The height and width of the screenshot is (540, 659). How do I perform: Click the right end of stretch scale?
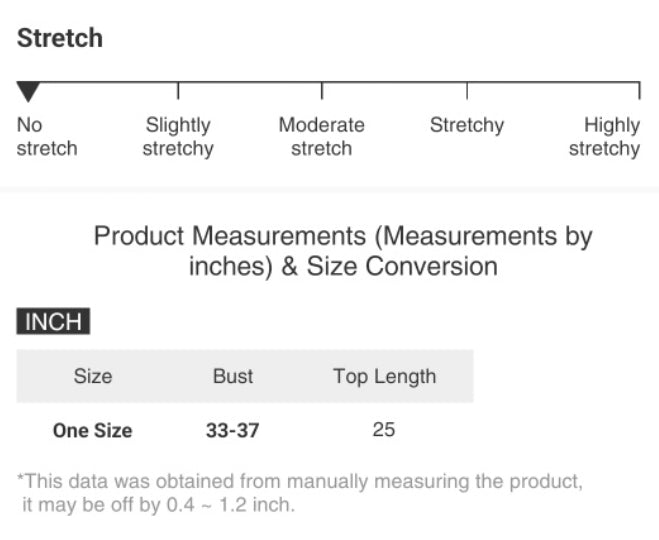(x=639, y=90)
